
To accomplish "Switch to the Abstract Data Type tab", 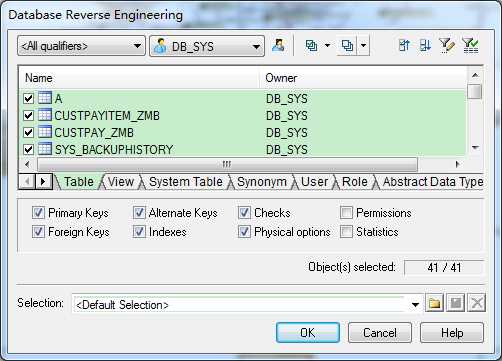I will [433, 182].
